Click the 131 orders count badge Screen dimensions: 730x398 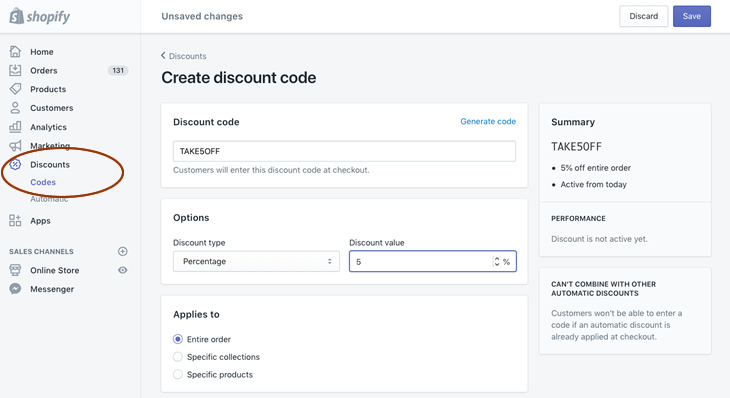point(118,70)
